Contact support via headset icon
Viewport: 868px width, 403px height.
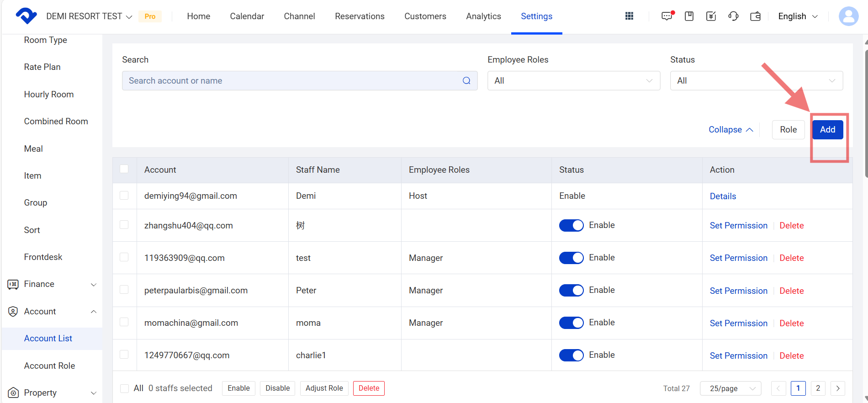coord(733,16)
